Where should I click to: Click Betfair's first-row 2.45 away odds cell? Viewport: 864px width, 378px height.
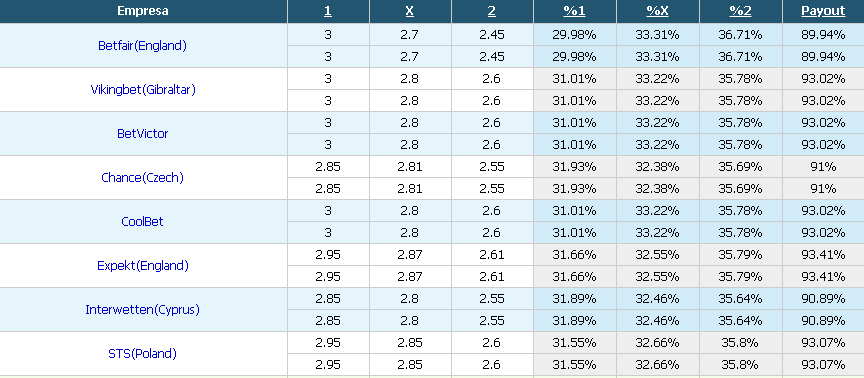(x=492, y=35)
